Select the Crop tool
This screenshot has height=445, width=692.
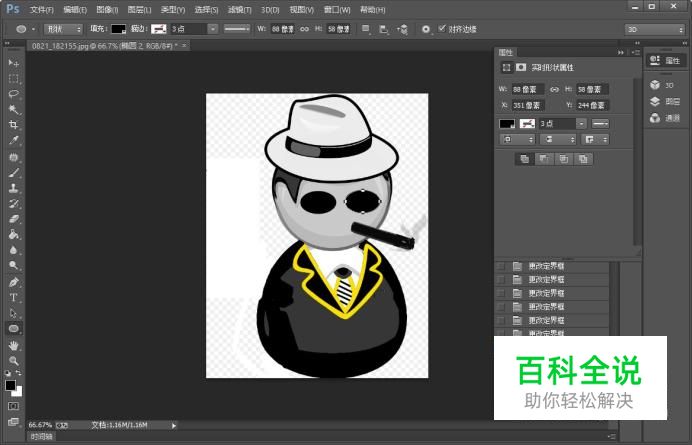click(13, 125)
